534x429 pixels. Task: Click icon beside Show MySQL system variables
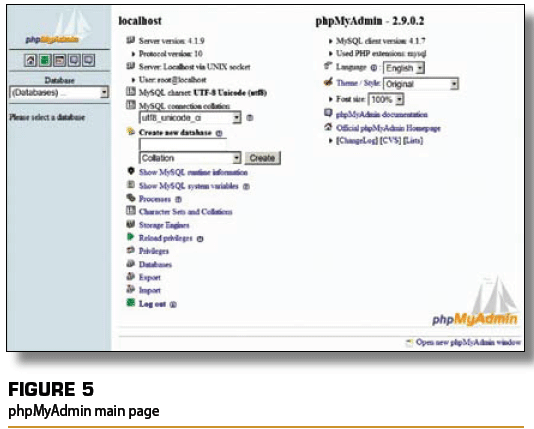point(130,185)
